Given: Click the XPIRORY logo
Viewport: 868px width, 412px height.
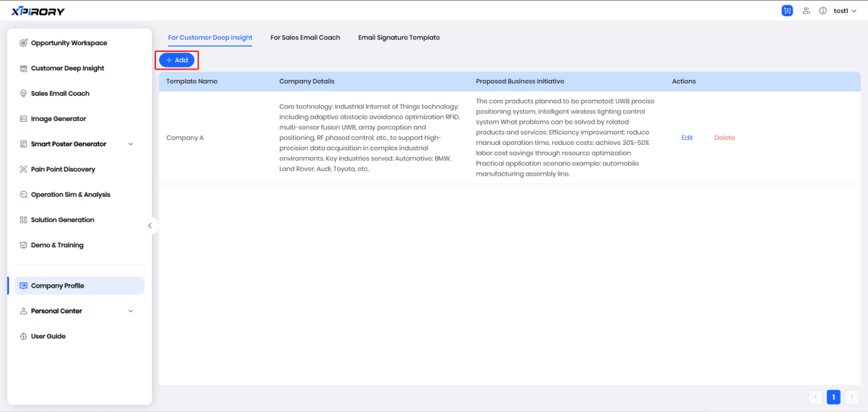Looking at the screenshot, I should point(38,11).
